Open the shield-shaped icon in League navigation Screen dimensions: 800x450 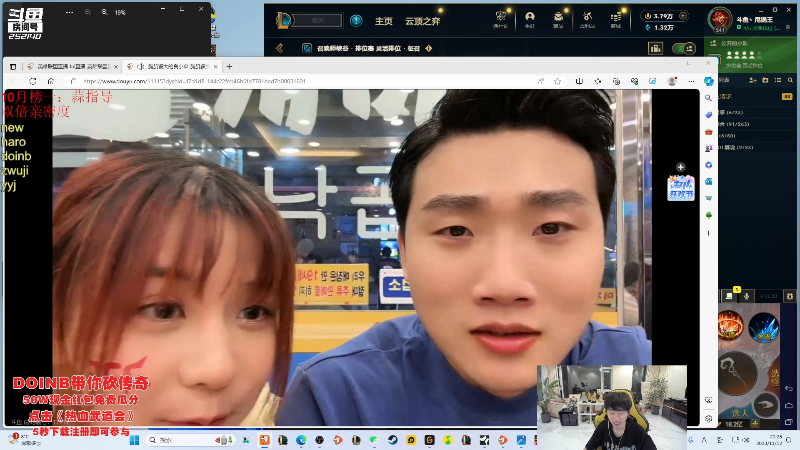pos(500,18)
